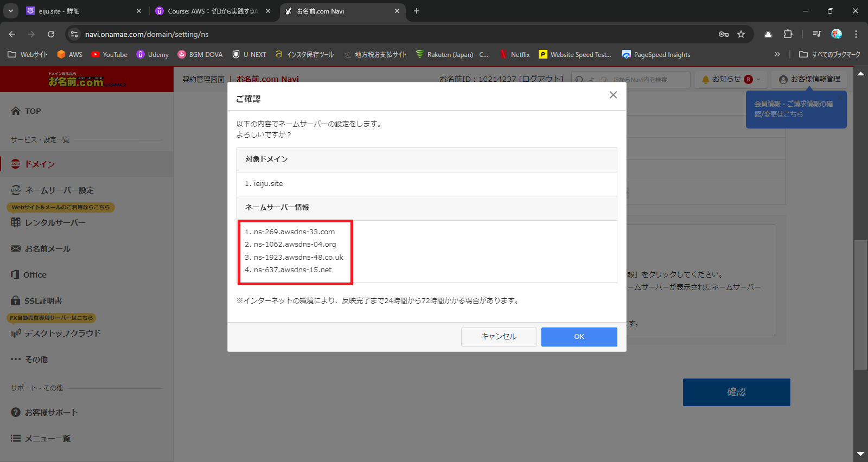
Task: Click the blue 確認 button behind dialog
Action: (x=736, y=392)
